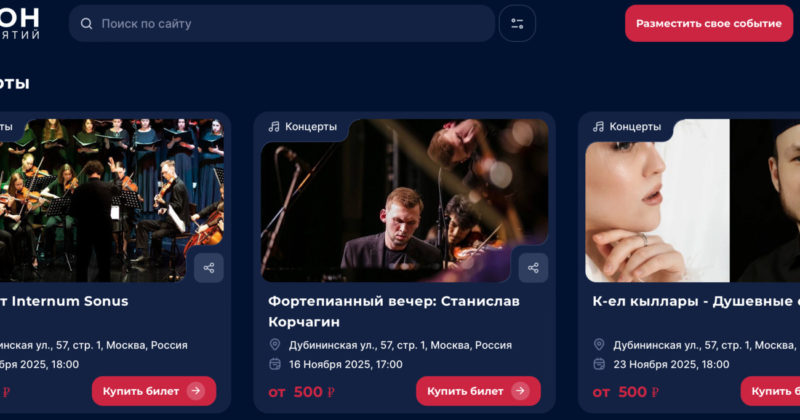Click the magnifier search icon

86,23
